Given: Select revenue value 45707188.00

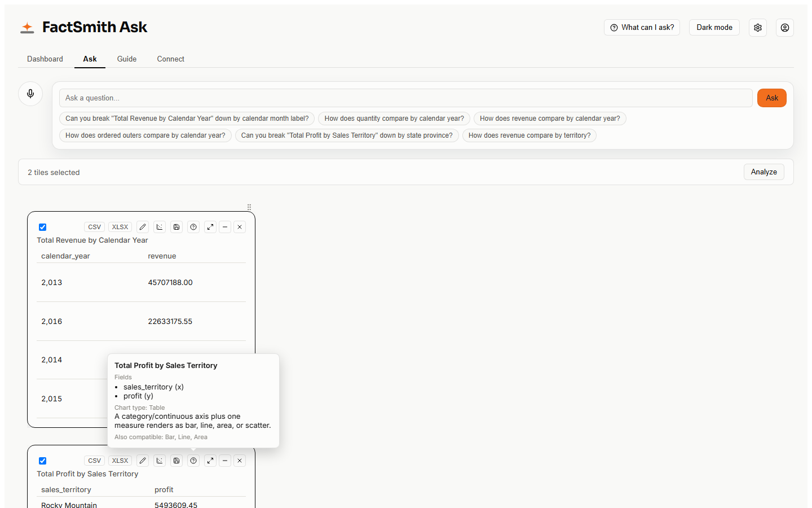Looking at the screenshot, I should coord(170,282).
